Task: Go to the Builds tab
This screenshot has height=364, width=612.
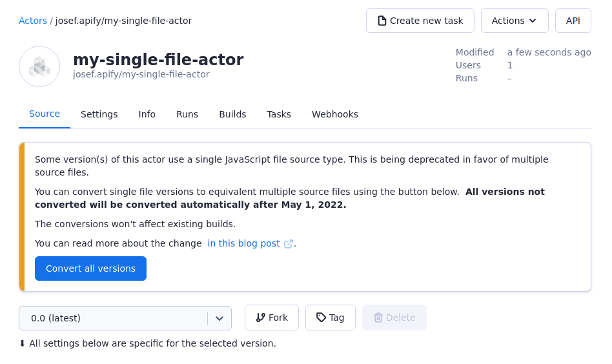Action: 232,114
